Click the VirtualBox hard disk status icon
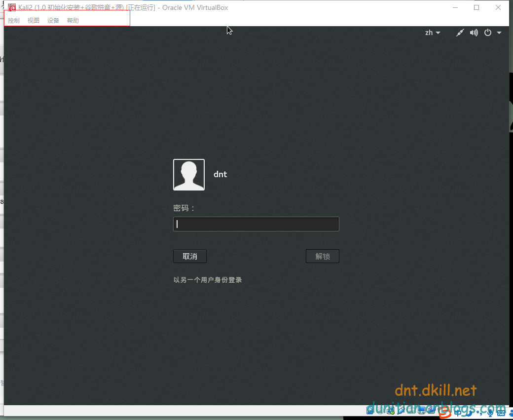Viewport: 513px width, 420px height. click(369, 410)
